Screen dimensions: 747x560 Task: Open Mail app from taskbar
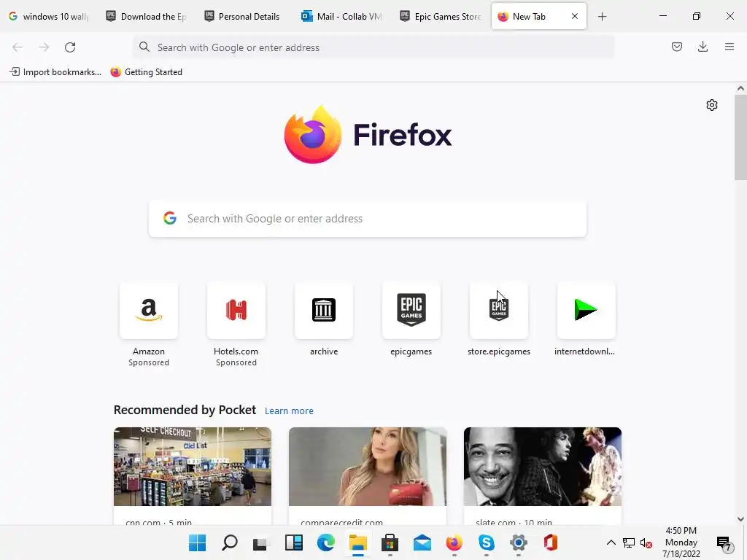point(422,542)
